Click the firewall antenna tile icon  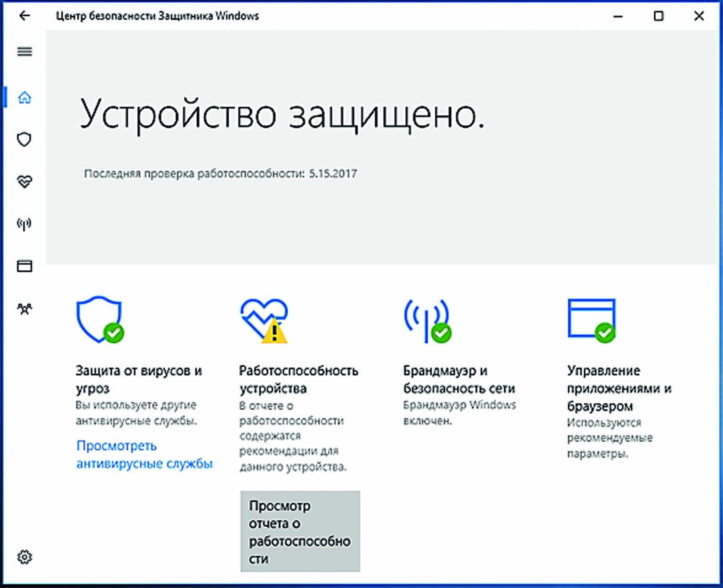427,320
